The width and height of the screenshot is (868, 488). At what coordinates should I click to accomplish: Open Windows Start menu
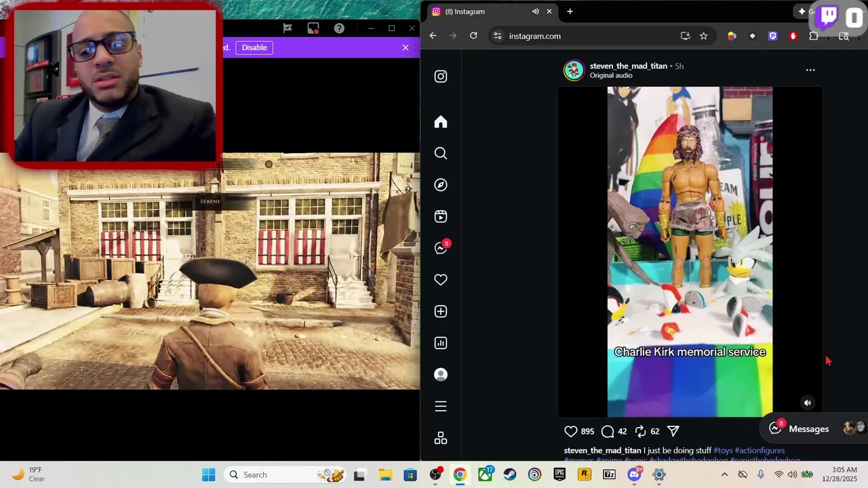[x=209, y=475]
